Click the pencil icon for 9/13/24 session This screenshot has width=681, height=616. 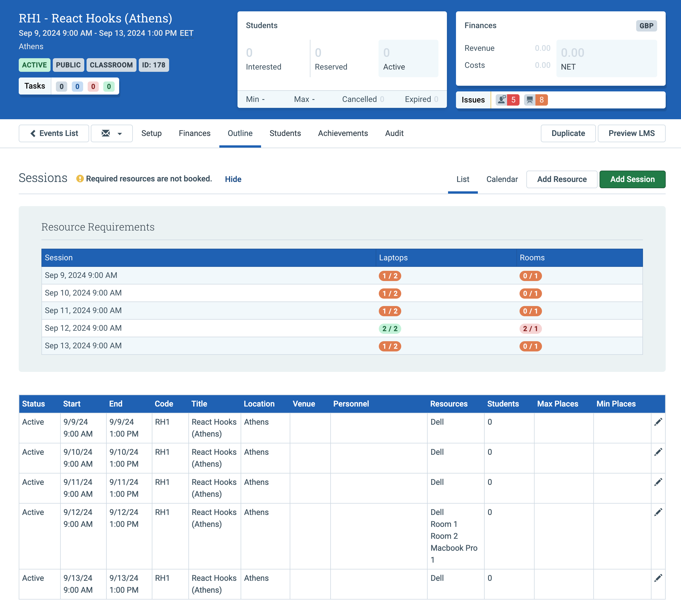click(x=658, y=578)
